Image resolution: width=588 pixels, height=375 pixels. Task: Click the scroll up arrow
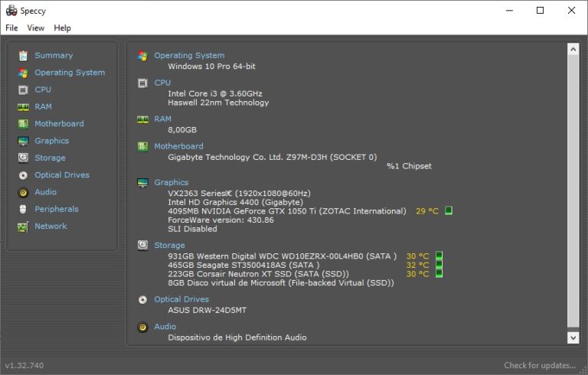click(573, 49)
